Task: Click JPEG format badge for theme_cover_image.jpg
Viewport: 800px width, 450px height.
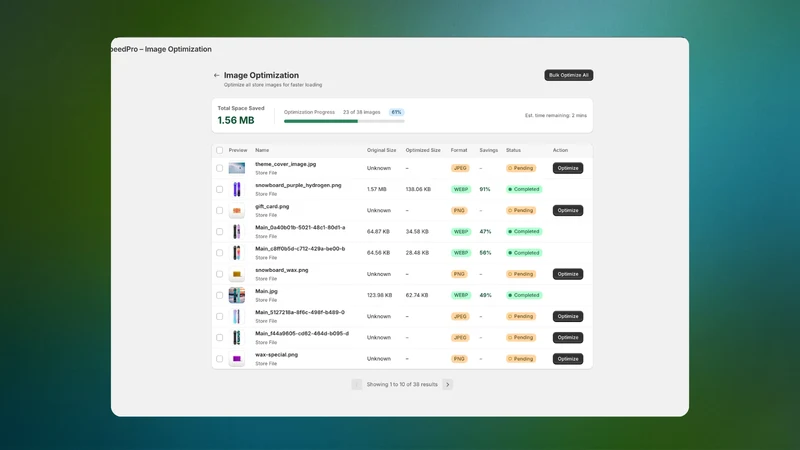Action: pos(460,168)
